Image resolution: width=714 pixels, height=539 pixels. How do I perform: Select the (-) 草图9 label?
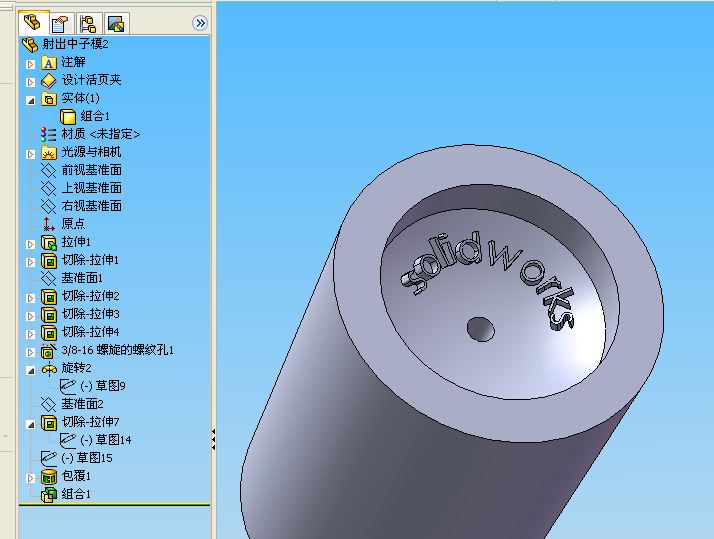click(x=103, y=386)
